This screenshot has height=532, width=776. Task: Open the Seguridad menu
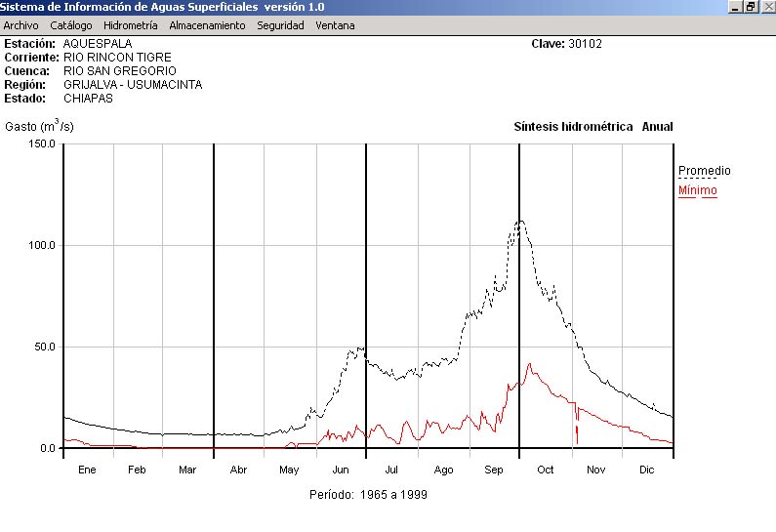(280, 25)
